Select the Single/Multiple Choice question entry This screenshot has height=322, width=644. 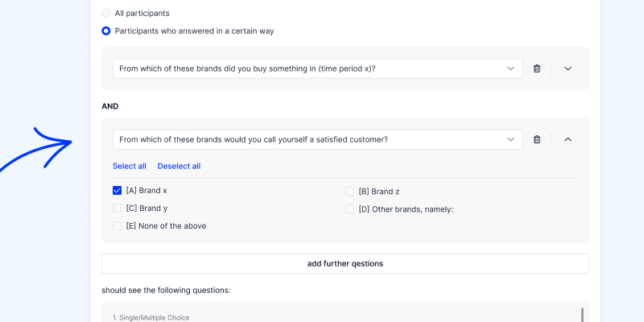[151, 317]
